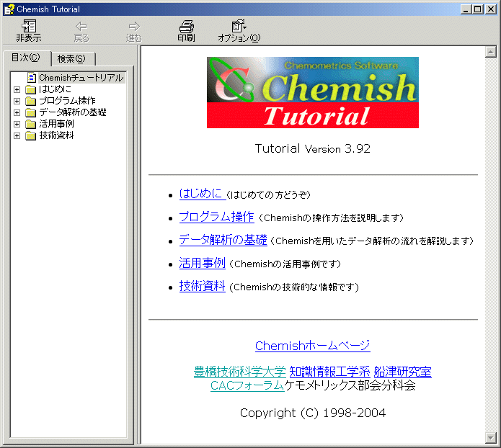This screenshot has width=501, height=448.
Task: Open the はじめに link in the page
Action: (x=203, y=194)
